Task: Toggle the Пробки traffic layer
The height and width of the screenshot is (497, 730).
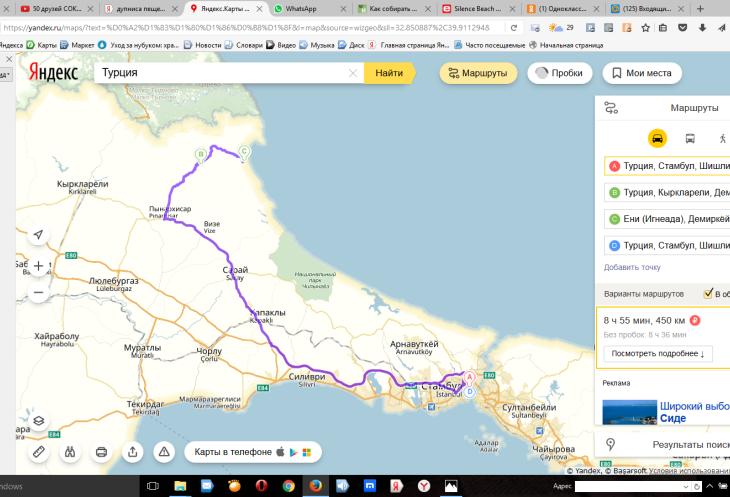Action: pos(558,73)
